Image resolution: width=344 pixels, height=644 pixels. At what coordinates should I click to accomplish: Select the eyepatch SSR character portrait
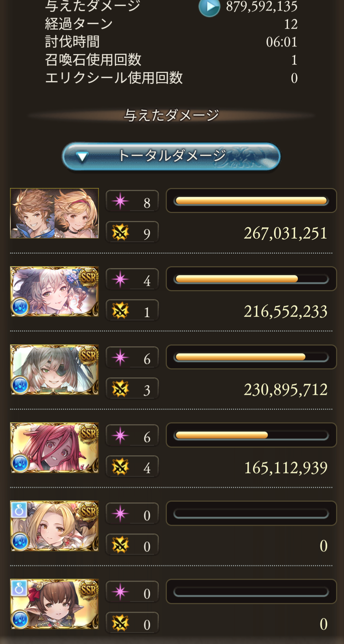[54, 370]
